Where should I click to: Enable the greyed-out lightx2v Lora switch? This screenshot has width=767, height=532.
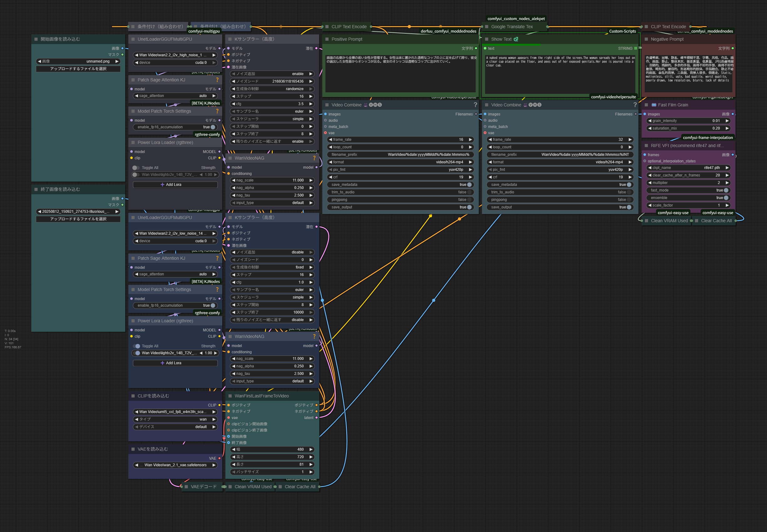(136, 174)
